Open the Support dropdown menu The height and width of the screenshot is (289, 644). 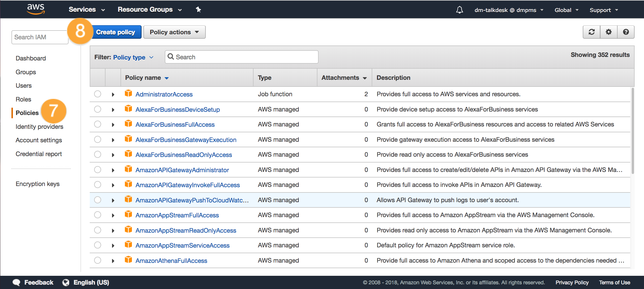[604, 10]
